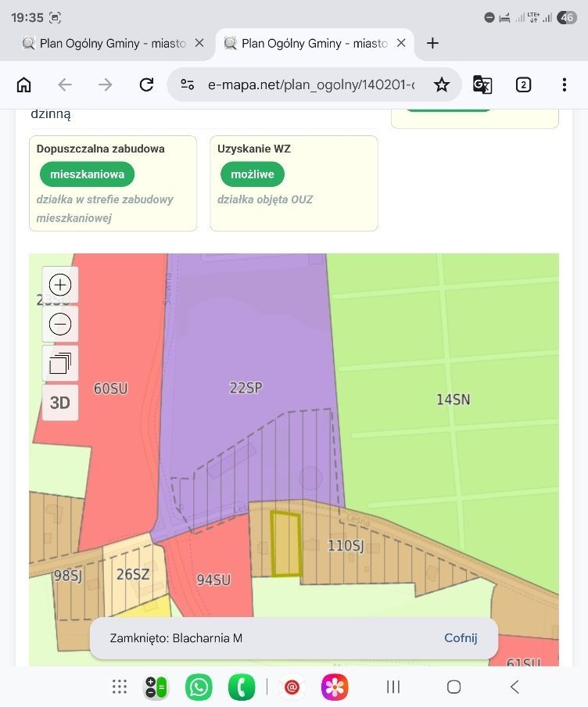The height and width of the screenshot is (707, 588).
Task: Navigate back with the back arrow
Action: coord(65,84)
